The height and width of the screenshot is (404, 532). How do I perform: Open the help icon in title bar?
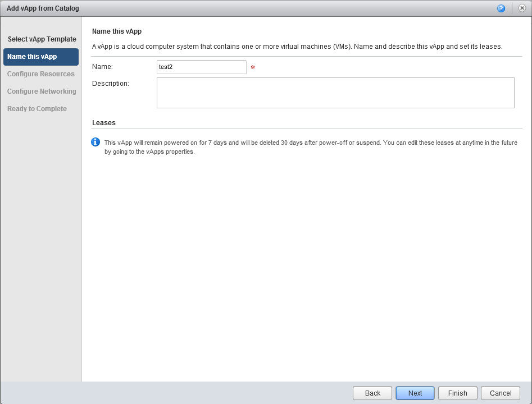501,8
